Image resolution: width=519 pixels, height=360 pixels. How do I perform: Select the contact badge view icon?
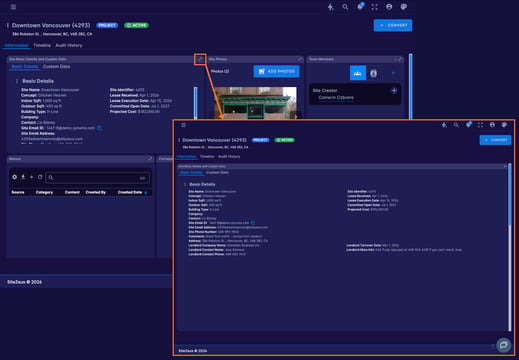click(x=374, y=73)
